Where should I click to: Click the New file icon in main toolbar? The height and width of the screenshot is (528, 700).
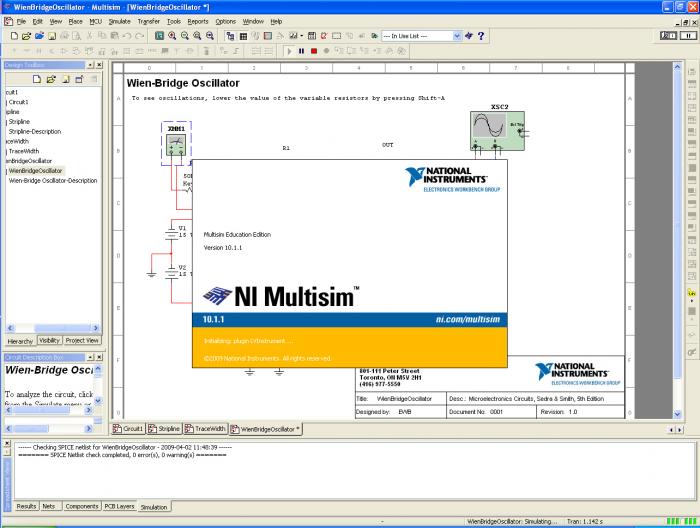(14, 36)
